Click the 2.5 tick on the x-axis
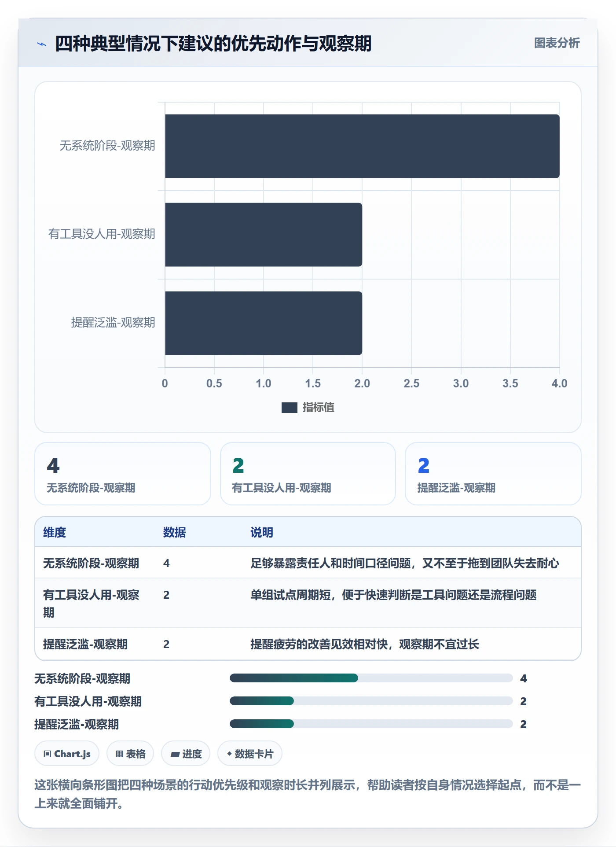This screenshot has height=847, width=616. pyautogui.click(x=411, y=383)
